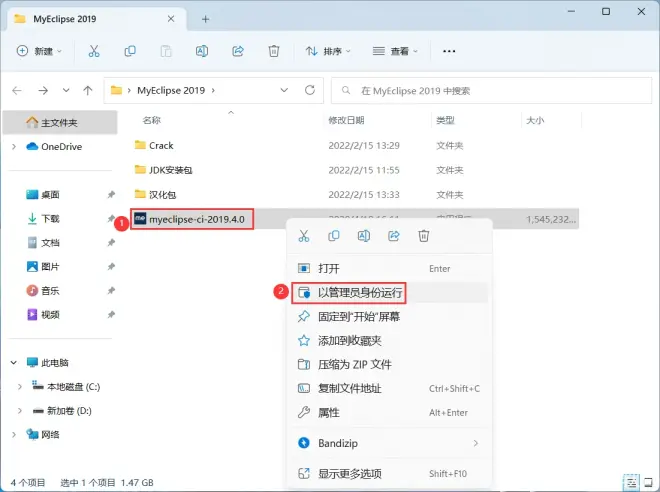Delete using the context menu trash icon
The height and width of the screenshot is (492, 660).
(x=424, y=236)
